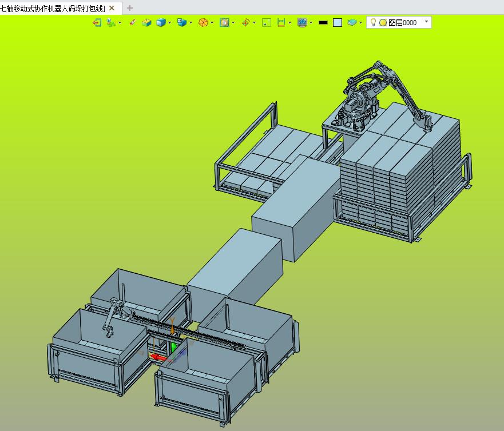The height and width of the screenshot is (431, 504).
Task: Select the red brush clear-attributes icon
Action: click(x=132, y=22)
